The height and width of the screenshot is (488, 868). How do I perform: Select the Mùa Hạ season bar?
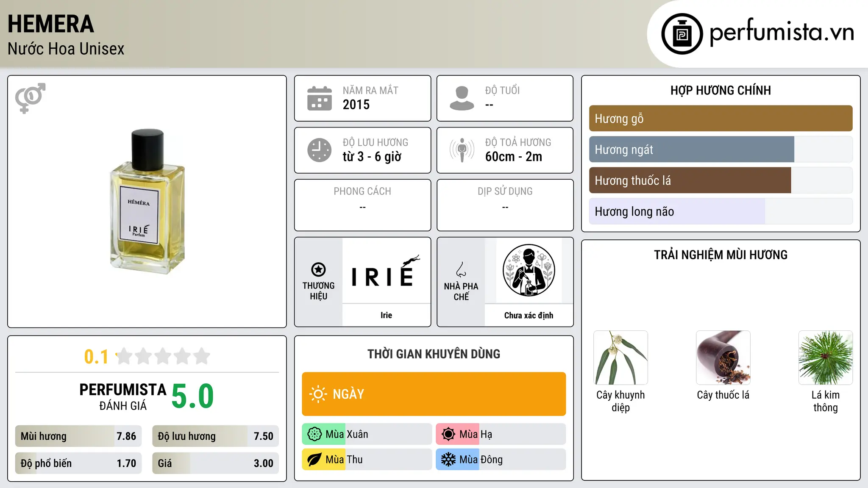501,434
